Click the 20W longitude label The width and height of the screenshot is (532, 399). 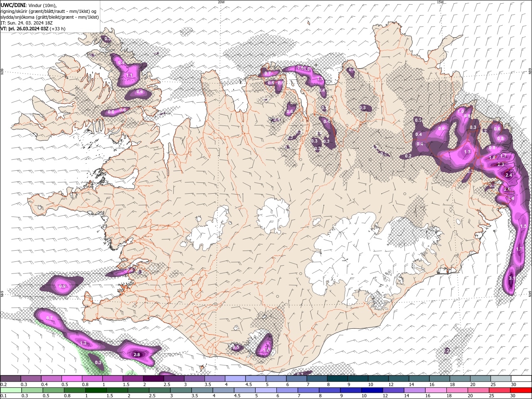pos(221,2)
